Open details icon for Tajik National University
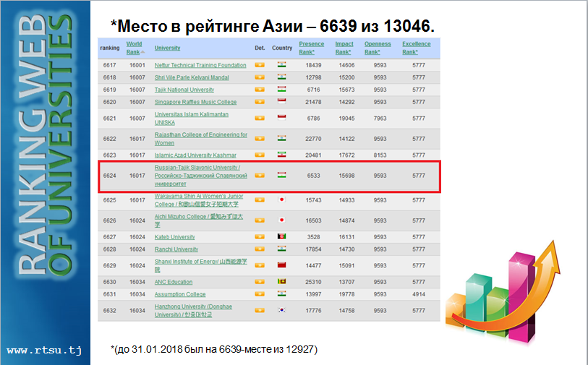 pyautogui.click(x=260, y=90)
